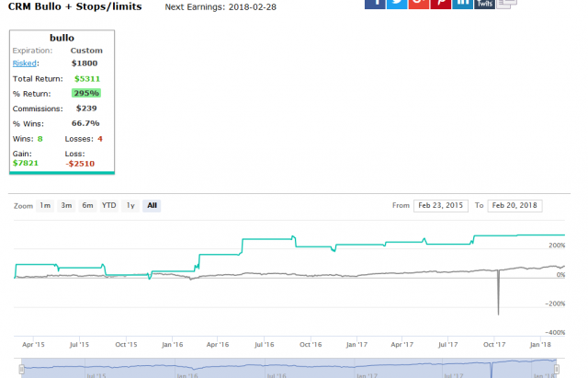Share on Google Plus
The height and width of the screenshot is (378, 588).
(419, 4)
